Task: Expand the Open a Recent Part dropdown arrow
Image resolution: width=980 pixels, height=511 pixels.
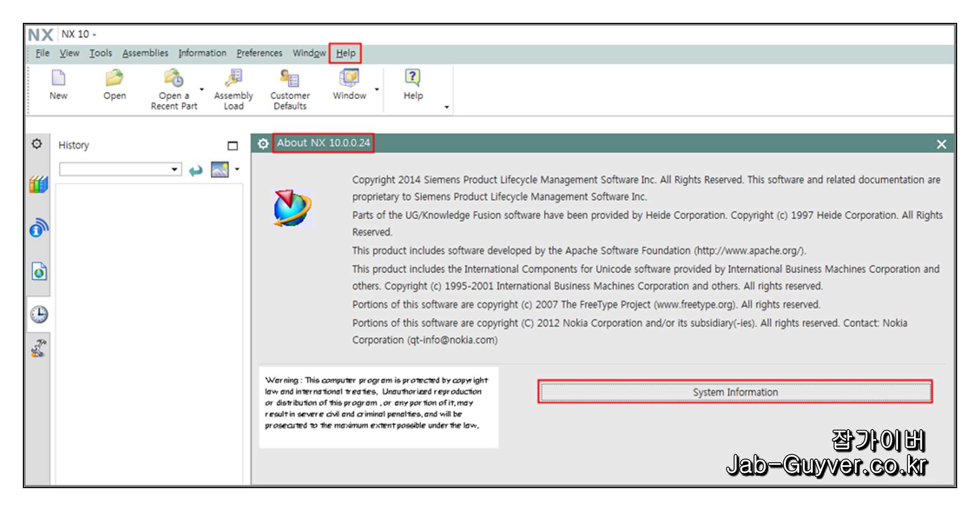Action: click(x=202, y=89)
